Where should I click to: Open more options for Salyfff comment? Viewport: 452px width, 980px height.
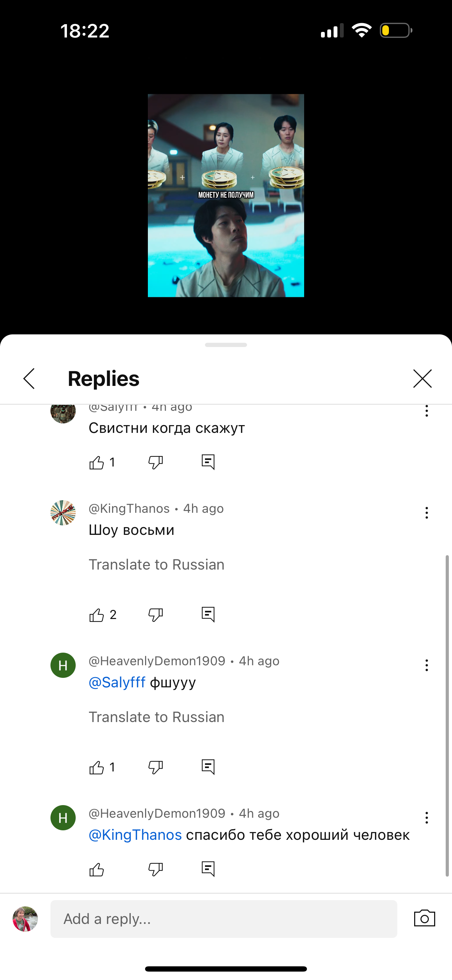[426, 411]
